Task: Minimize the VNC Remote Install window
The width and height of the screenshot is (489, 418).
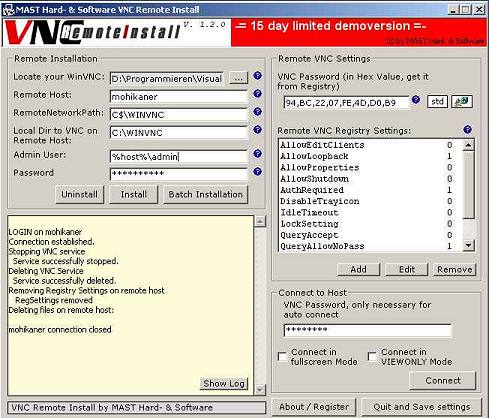Action: pyautogui.click(x=452, y=10)
